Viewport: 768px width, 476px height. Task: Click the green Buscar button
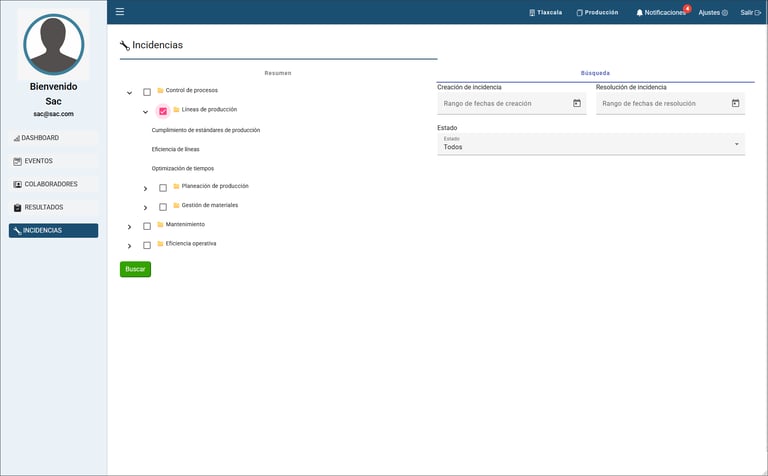point(135,269)
